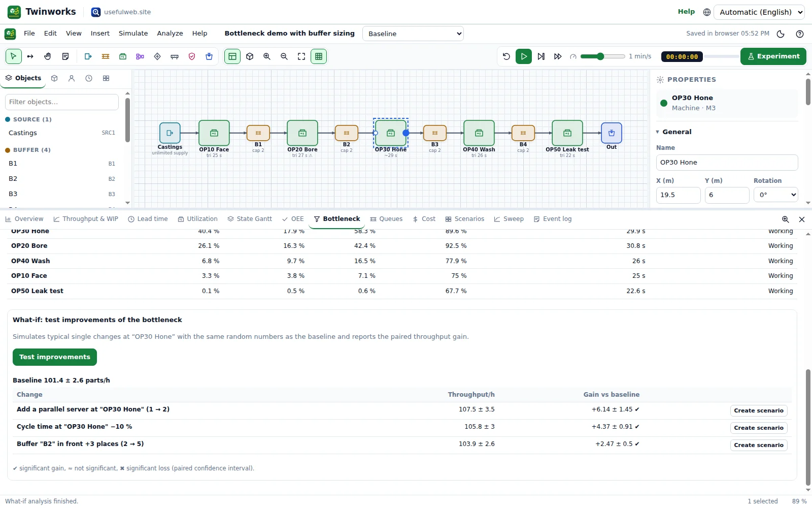
Task: Step the simulation forward one event
Action: (x=541, y=56)
